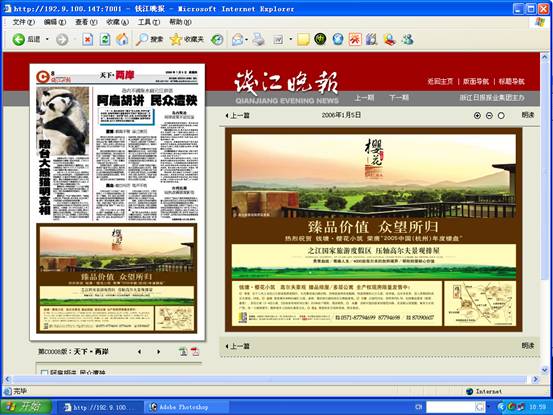Click the user-with-red-item toolbar icon
553x415 pixels.
(389, 39)
